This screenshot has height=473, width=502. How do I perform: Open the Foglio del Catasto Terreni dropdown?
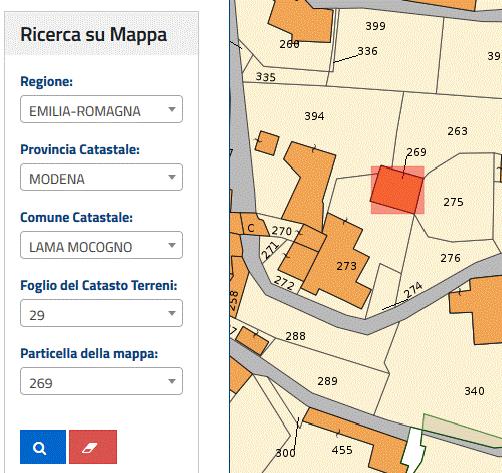pyautogui.click(x=101, y=313)
